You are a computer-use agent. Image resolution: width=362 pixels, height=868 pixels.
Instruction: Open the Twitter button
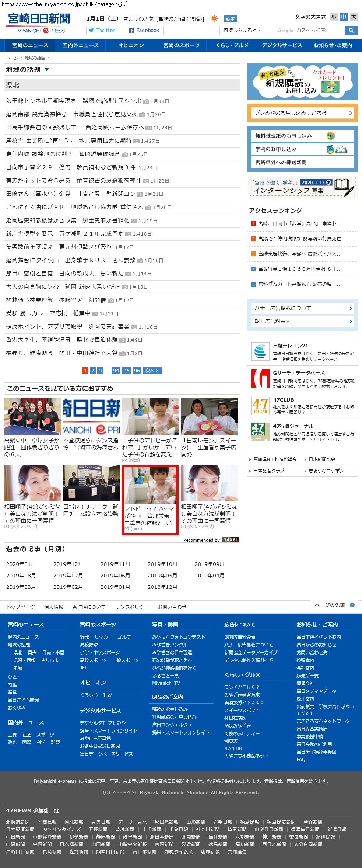(105, 30)
